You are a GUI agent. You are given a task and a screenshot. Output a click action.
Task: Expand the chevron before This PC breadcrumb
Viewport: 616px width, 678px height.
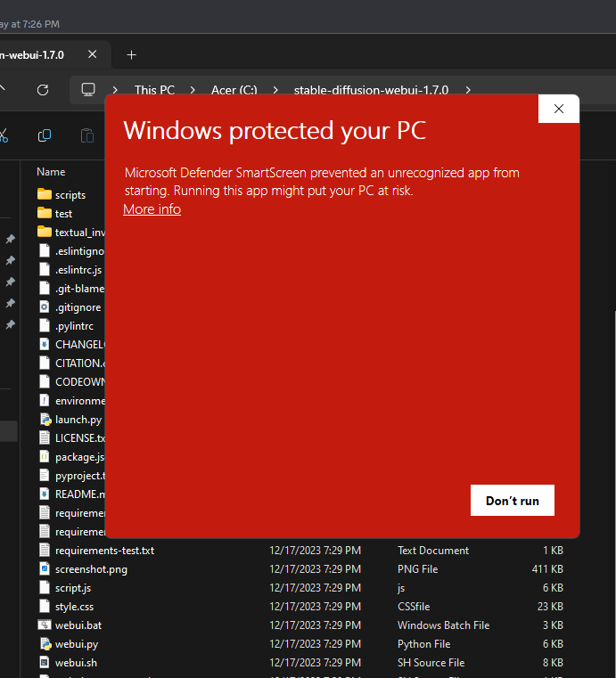point(115,90)
